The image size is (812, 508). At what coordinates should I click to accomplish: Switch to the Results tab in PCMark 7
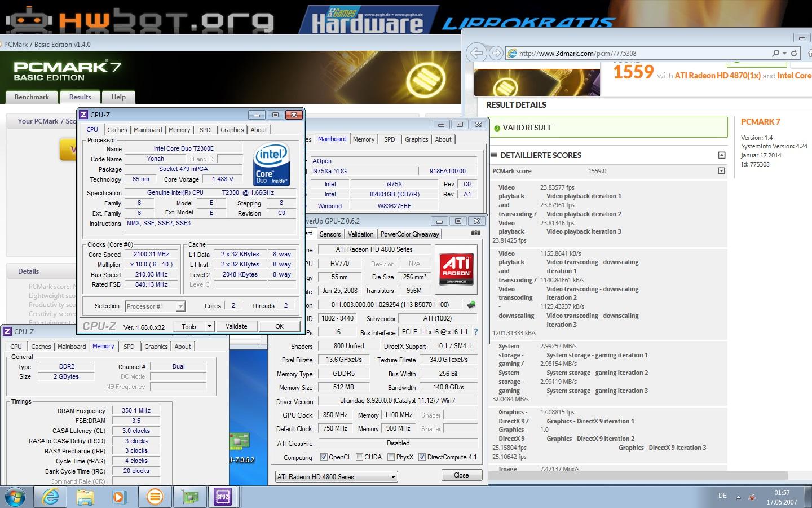(x=80, y=97)
